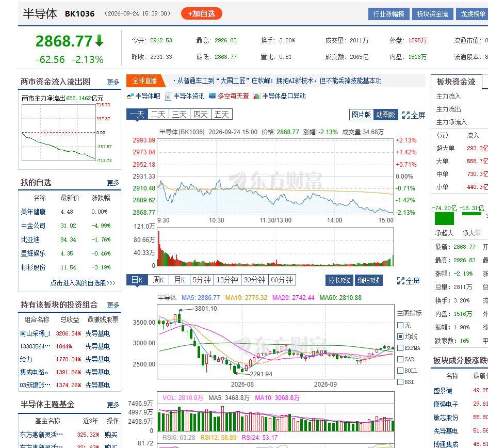Click the green down-arrow beside 2868.77

click(99, 40)
